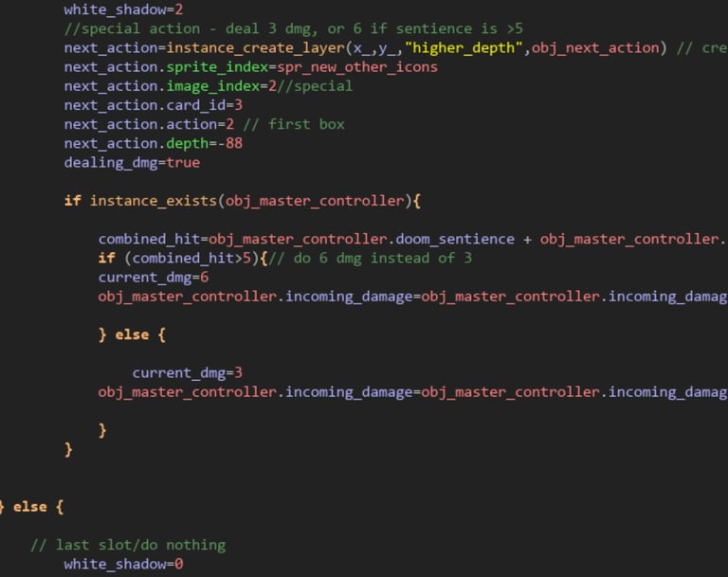Click the line white_shadow=2
This screenshot has width=728, height=577.
123,9
